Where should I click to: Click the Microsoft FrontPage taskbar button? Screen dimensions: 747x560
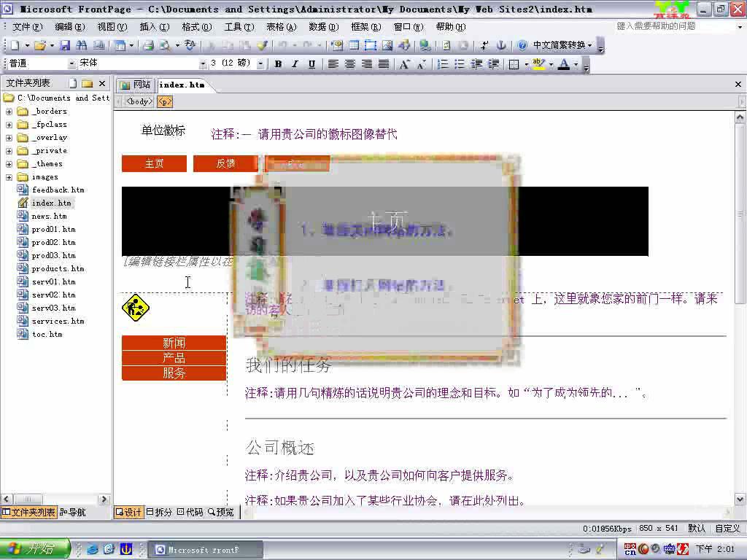click(206, 550)
